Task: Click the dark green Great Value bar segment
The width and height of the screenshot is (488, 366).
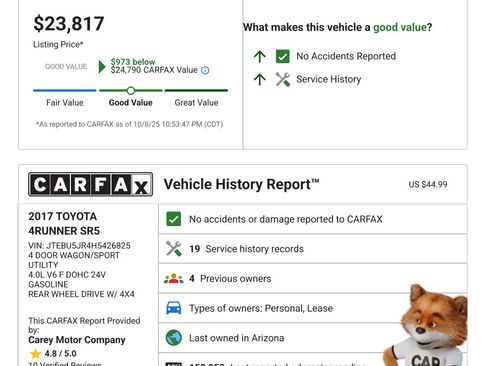Action: tap(196, 90)
